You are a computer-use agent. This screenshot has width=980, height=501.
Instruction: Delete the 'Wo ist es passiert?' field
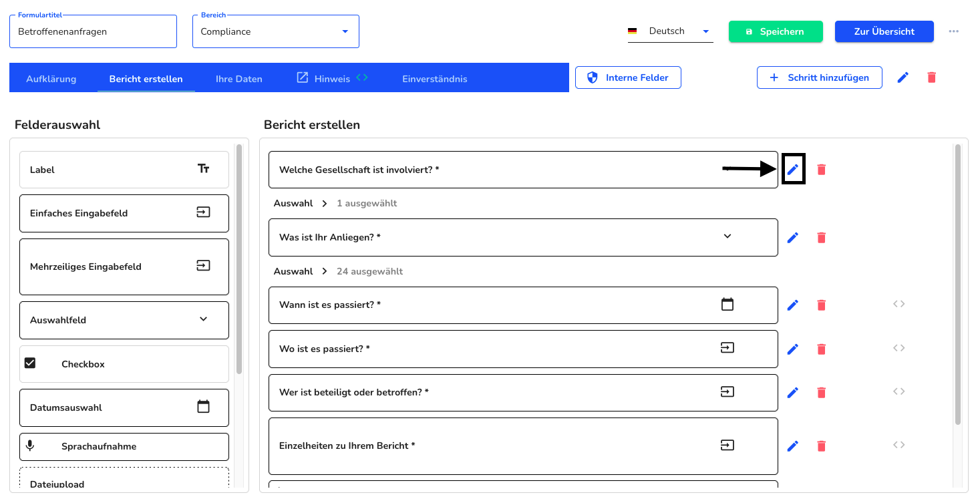coord(822,349)
